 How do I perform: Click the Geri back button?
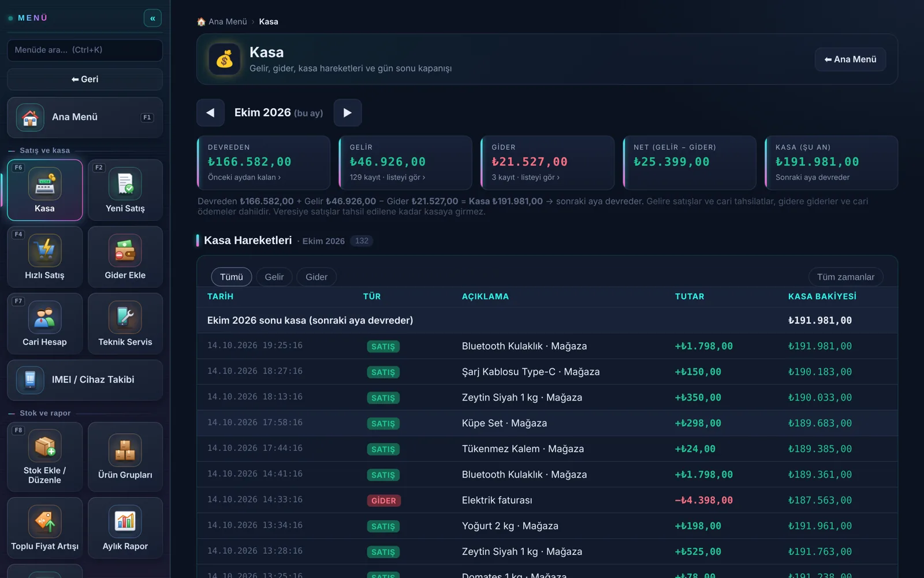coord(85,79)
